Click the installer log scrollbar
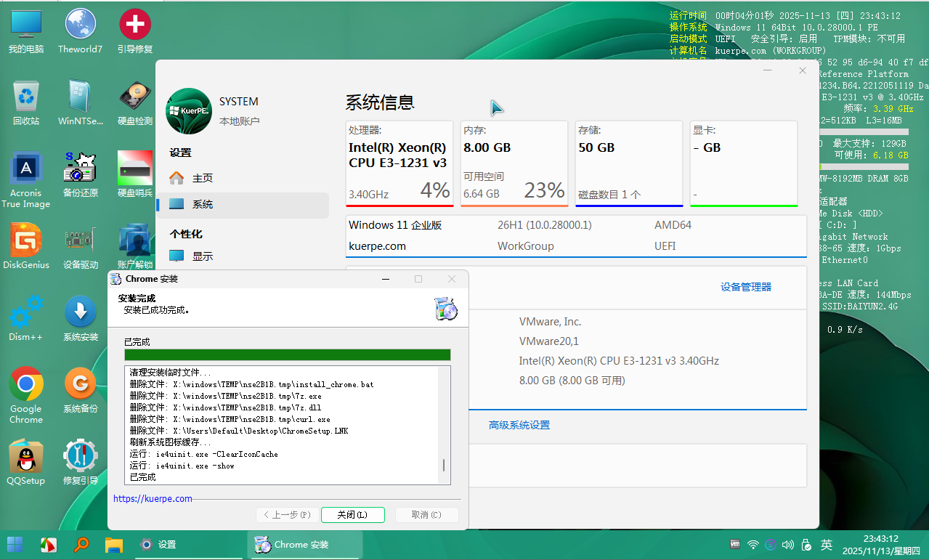The image size is (929, 560). [444, 466]
